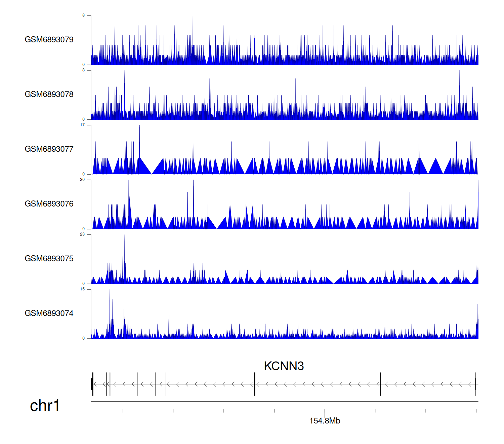The height and width of the screenshot is (444, 504).
Task: Select the GSM6893076 track label
Action: tap(49, 204)
